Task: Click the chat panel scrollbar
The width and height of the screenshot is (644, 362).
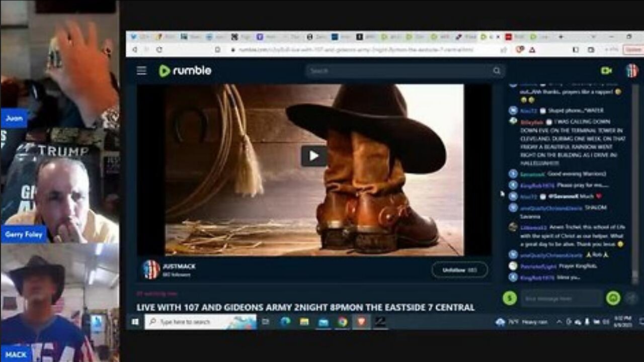Action: [x=635, y=184]
